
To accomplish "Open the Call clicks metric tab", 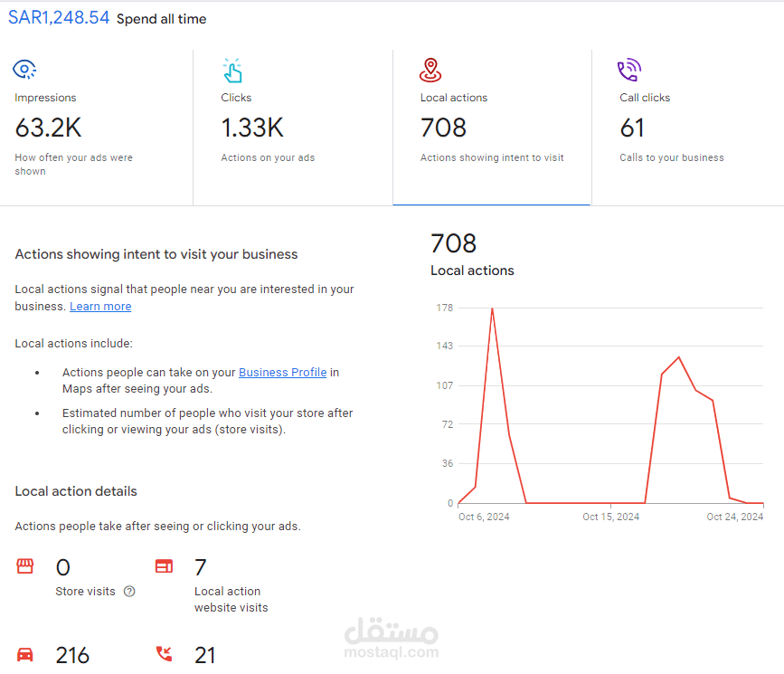I will [x=688, y=128].
